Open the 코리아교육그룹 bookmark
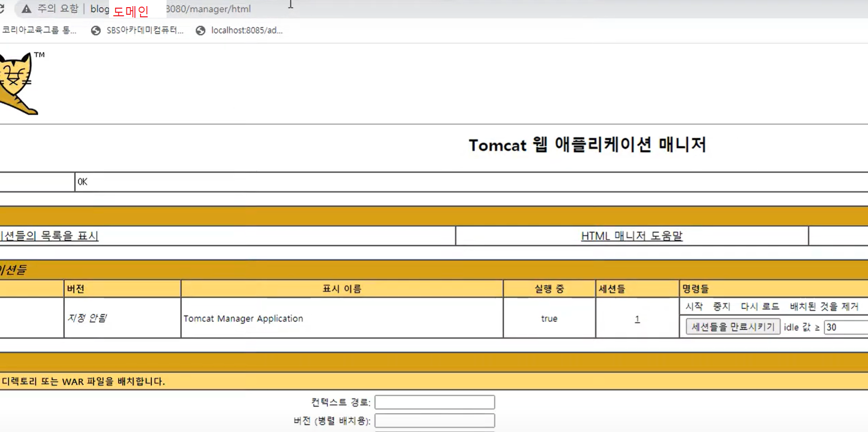This screenshot has width=868, height=432. (x=39, y=30)
